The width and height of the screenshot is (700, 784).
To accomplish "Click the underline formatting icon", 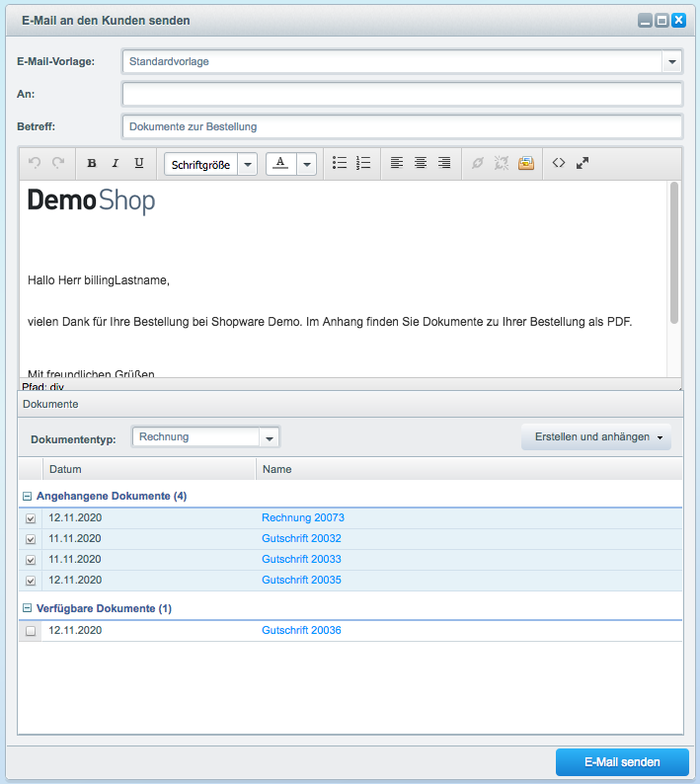I will [x=139, y=164].
